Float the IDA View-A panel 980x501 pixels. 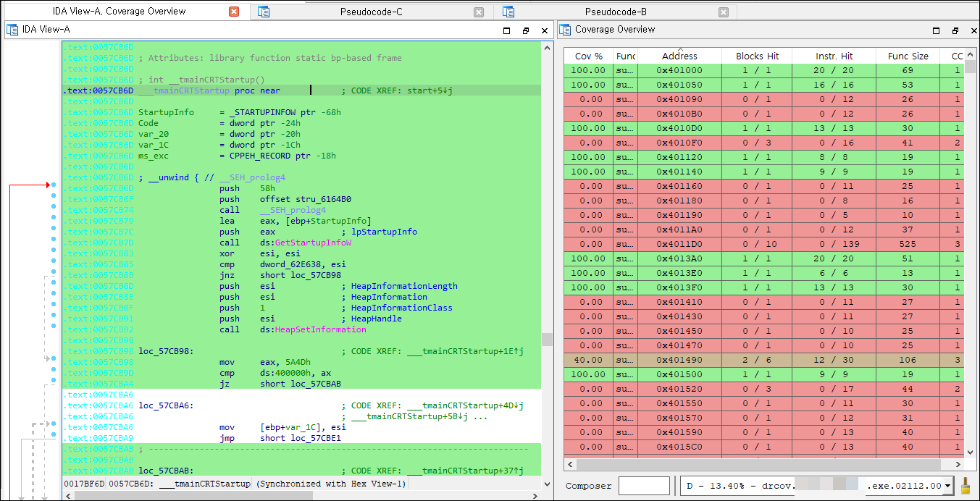tap(526, 30)
